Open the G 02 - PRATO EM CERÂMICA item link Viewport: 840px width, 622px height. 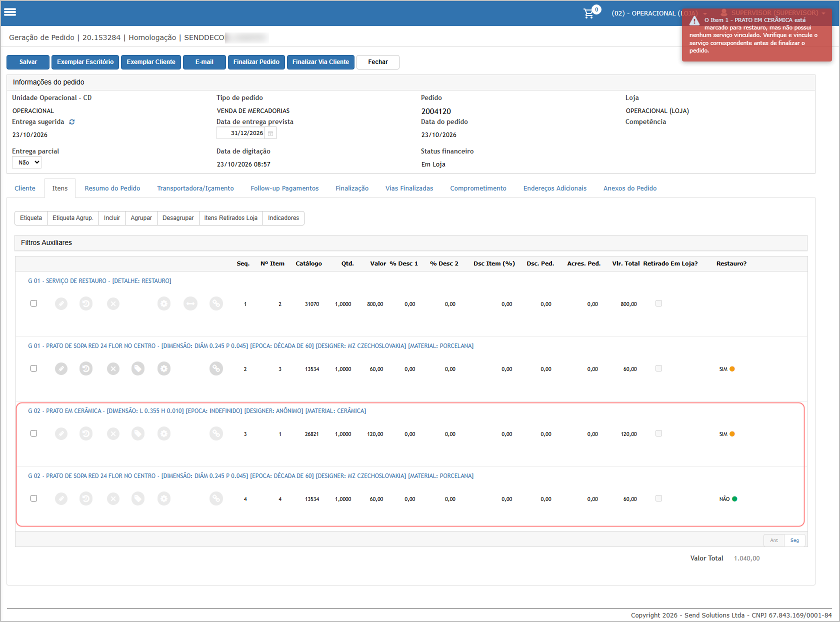pos(197,411)
